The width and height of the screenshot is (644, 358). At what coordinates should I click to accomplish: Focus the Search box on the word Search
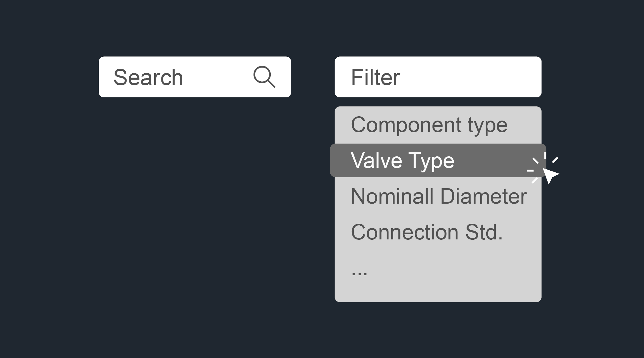pyautogui.click(x=148, y=77)
